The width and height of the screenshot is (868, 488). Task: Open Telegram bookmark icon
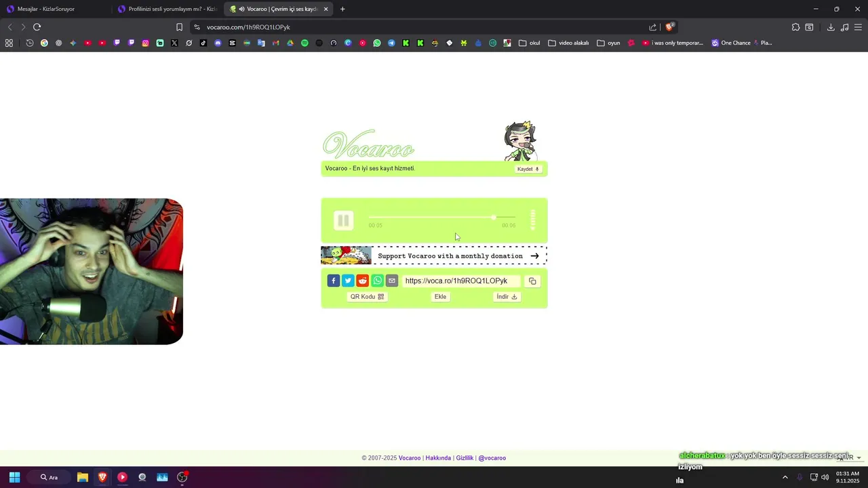pyautogui.click(x=391, y=43)
